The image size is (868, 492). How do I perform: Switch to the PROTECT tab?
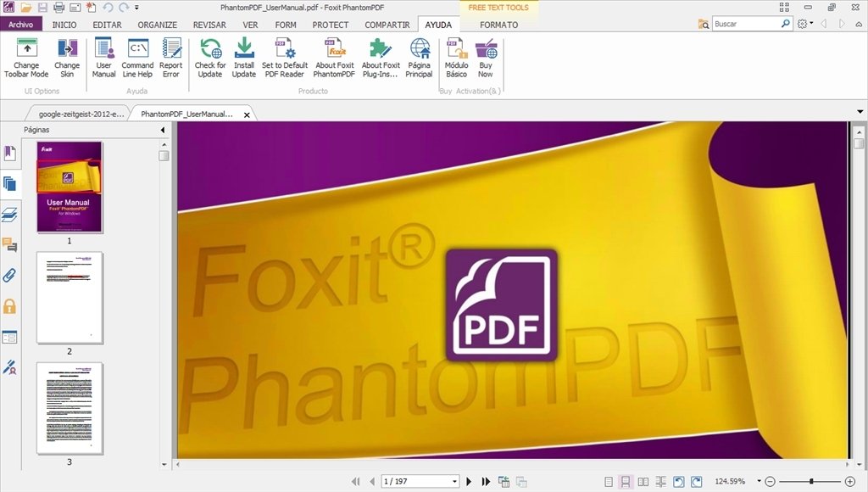331,25
